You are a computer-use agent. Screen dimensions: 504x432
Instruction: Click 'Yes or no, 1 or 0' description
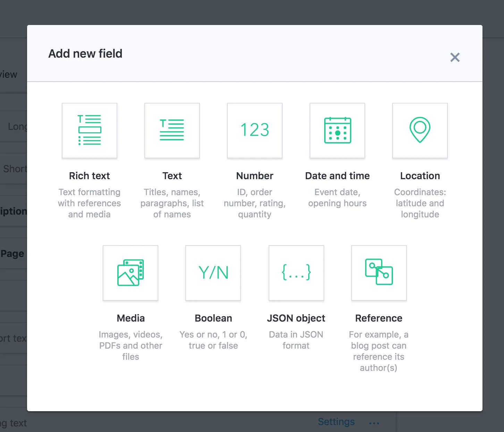pyautogui.click(x=213, y=340)
